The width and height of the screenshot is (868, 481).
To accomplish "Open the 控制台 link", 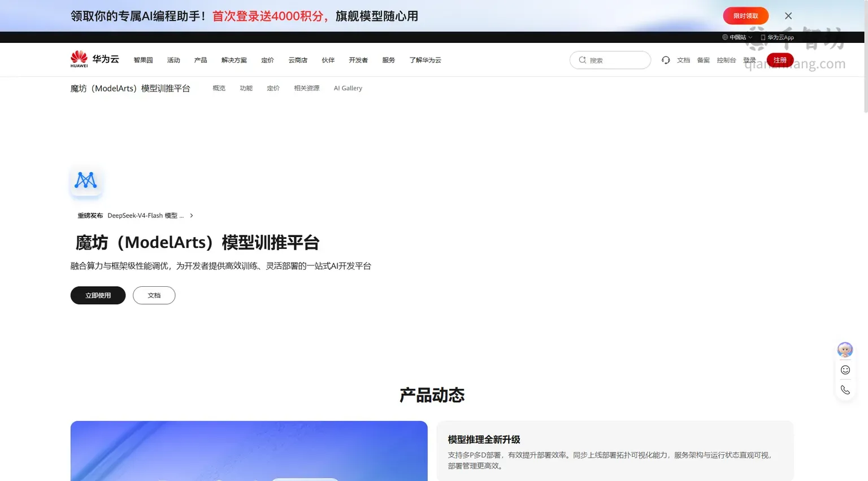I will (727, 60).
